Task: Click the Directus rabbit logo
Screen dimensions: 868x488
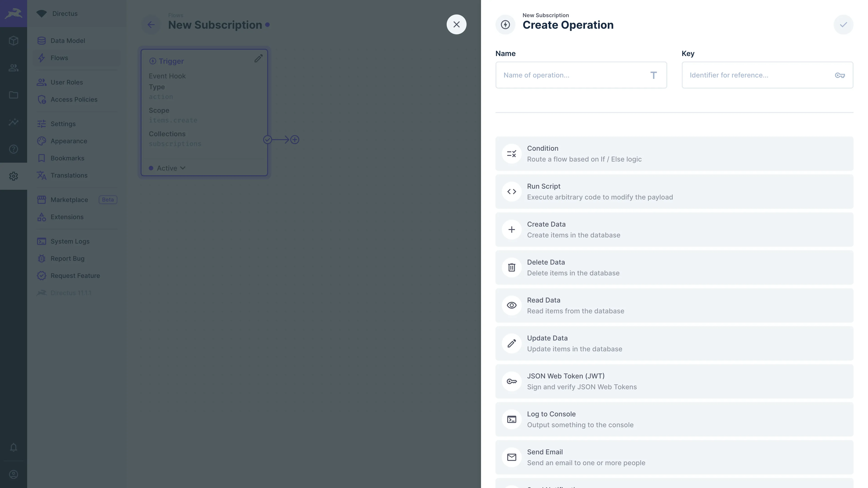Action: (x=14, y=14)
